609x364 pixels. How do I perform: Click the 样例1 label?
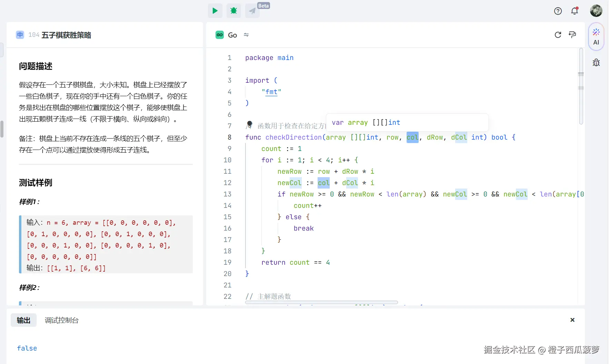coord(29,202)
